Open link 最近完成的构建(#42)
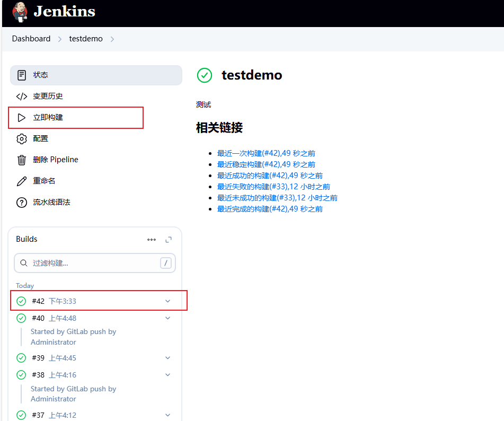Viewport: 504px width, 421px height. tap(270, 209)
